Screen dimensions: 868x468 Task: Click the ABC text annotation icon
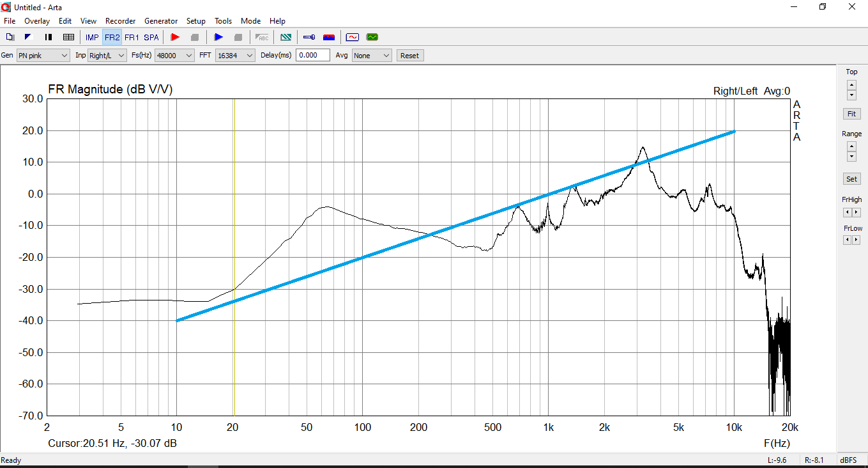(262, 37)
